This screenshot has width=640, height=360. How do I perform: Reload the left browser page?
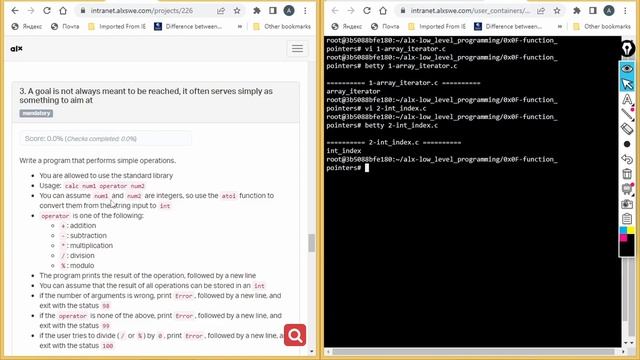click(x=47, y=11)
